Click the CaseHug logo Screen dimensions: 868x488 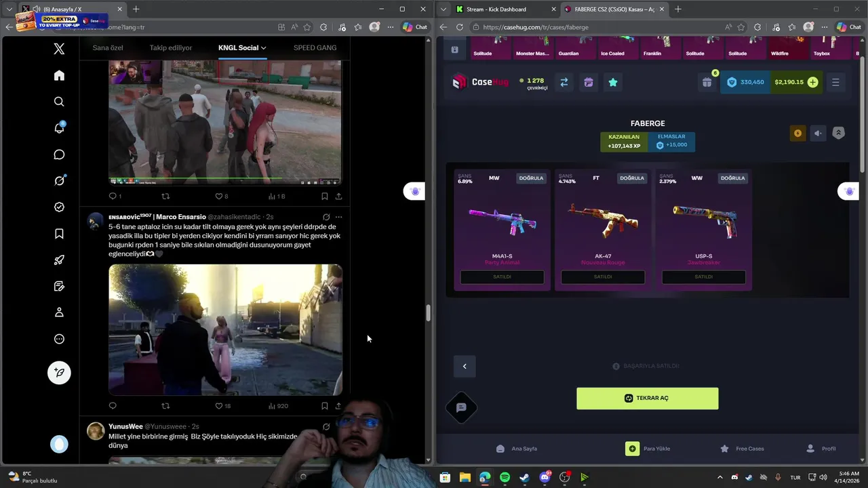coord(480,82)
